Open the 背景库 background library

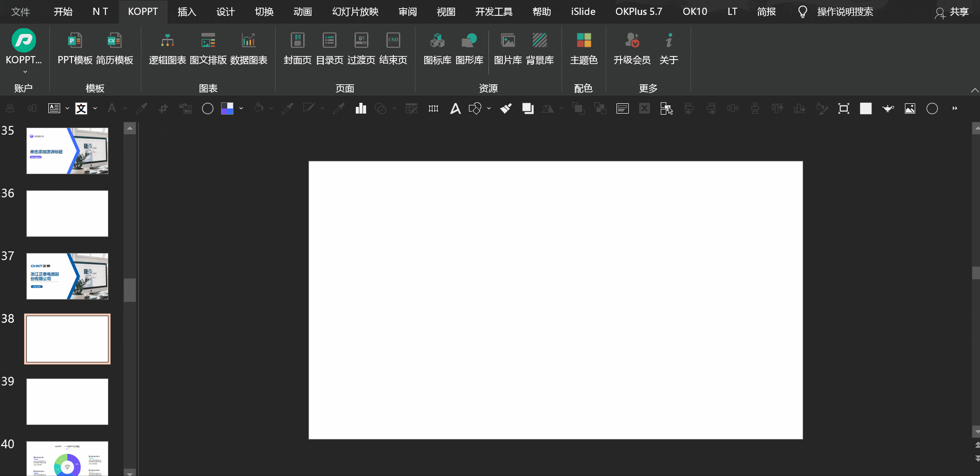click(x=539, y=47)
